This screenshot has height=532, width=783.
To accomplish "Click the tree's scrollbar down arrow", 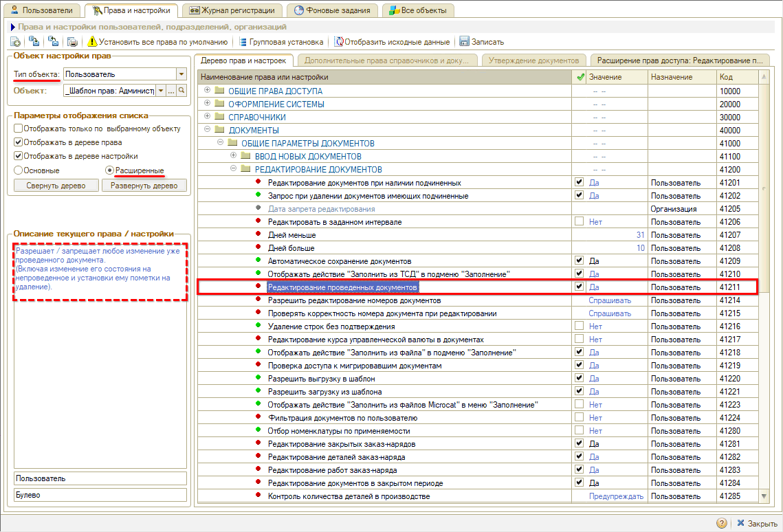I will [764, 496].
